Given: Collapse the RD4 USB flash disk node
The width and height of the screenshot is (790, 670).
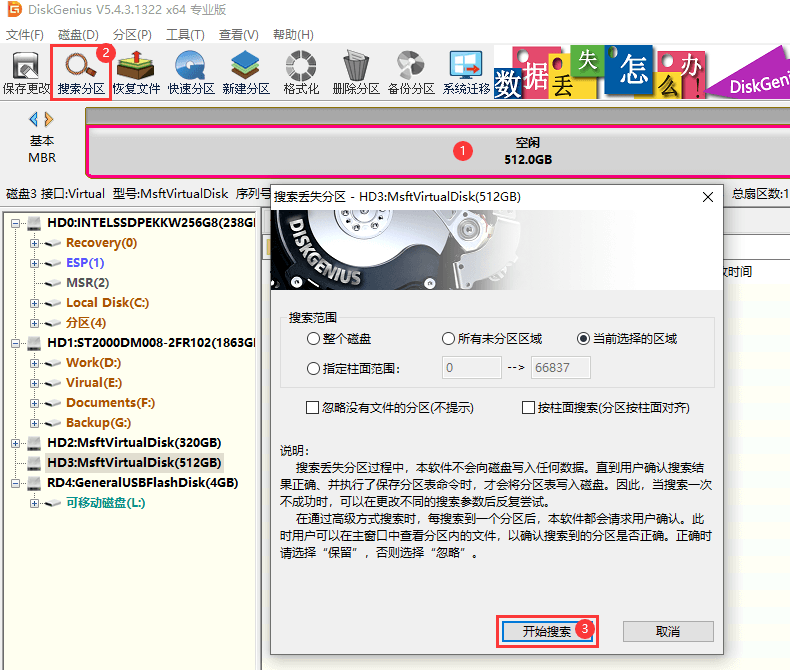Looking at the screenshot, I should 16,483.
